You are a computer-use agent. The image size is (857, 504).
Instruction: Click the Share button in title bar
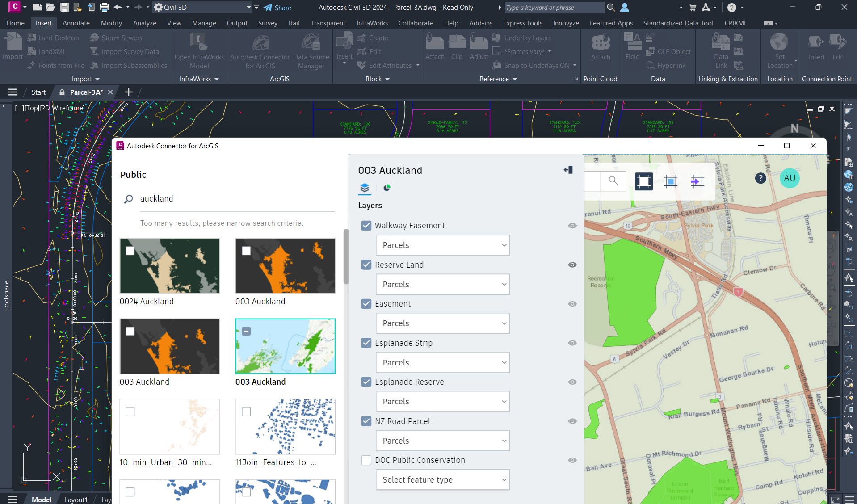point(277,8)
